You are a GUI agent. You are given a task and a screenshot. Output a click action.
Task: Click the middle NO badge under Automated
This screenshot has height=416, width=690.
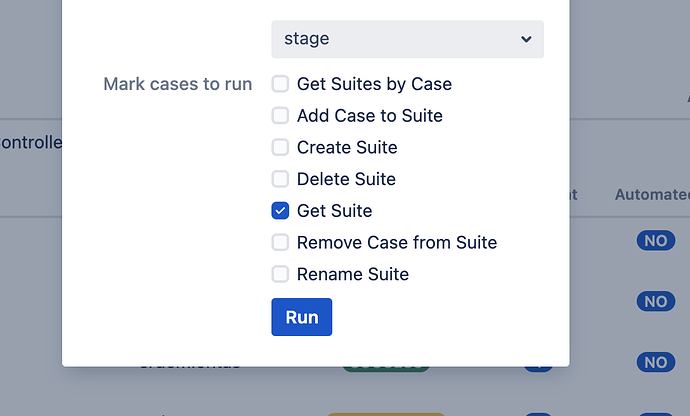pyautogui.click(x=655, y=301)
